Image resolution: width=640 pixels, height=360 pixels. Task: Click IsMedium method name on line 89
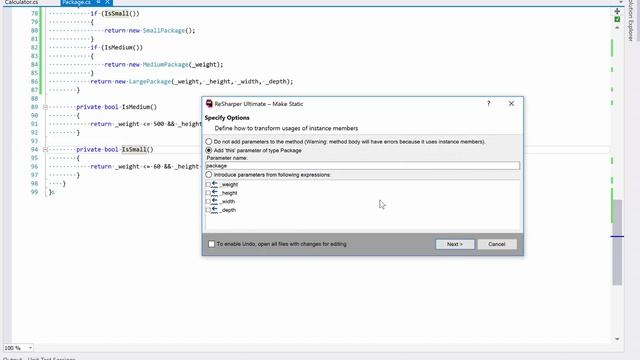[x=136, y=107]
